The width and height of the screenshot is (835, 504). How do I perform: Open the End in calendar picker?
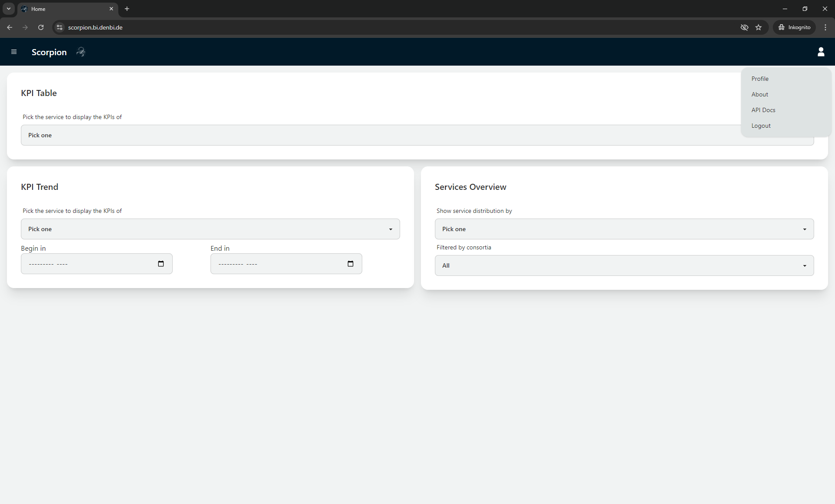click(351, 264)
